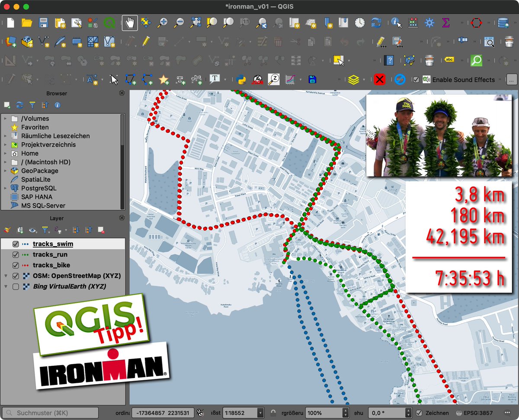519x420 pixels.
Task: Open the Identify Features tool
Action: (395, 22)
